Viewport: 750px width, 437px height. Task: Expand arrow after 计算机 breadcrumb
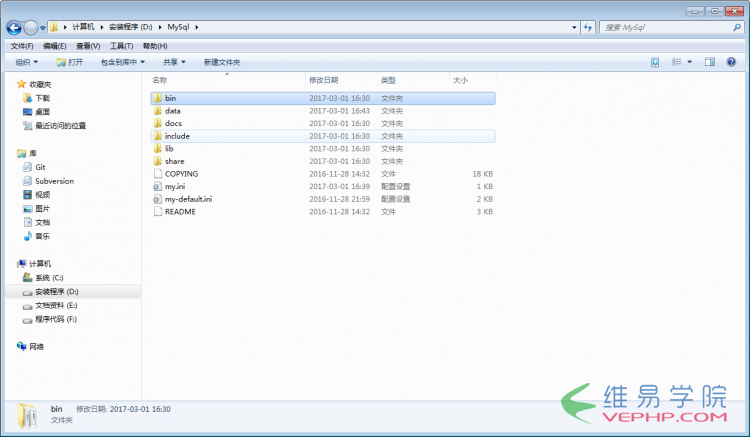point(102,27)
